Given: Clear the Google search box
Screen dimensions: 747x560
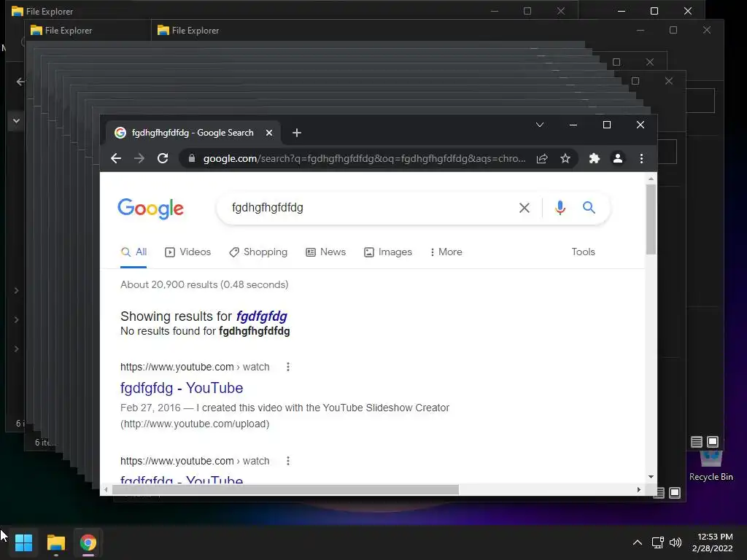Looking at the screenshot, I should 524,208.
